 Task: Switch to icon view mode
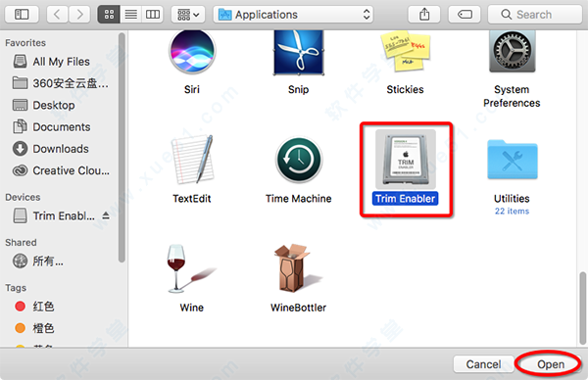coord(109,15)
